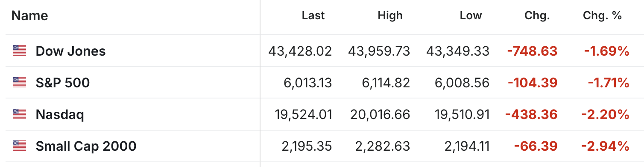Open the S&P 500 index link

tap(63, 83)
